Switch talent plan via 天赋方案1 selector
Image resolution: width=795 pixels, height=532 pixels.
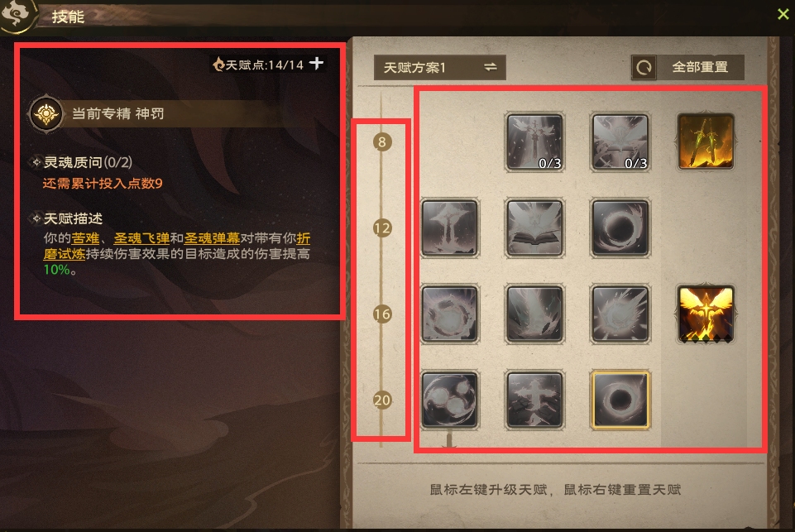[x=439, y=68]
